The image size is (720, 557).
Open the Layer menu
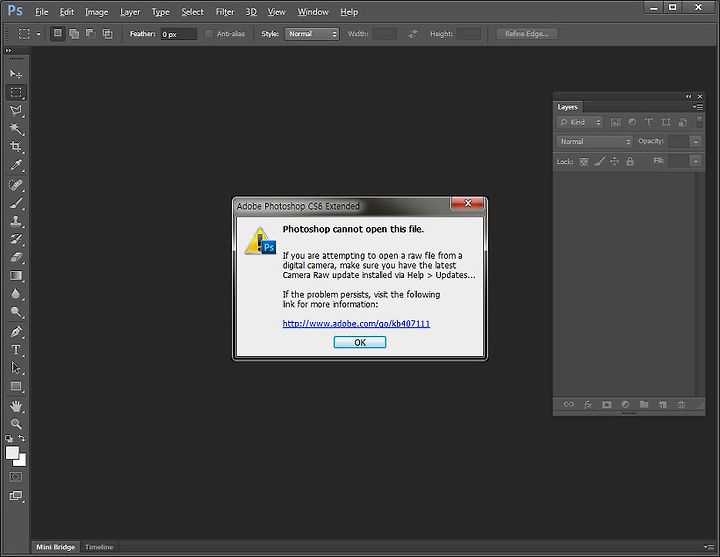click(x=130, y=12)
